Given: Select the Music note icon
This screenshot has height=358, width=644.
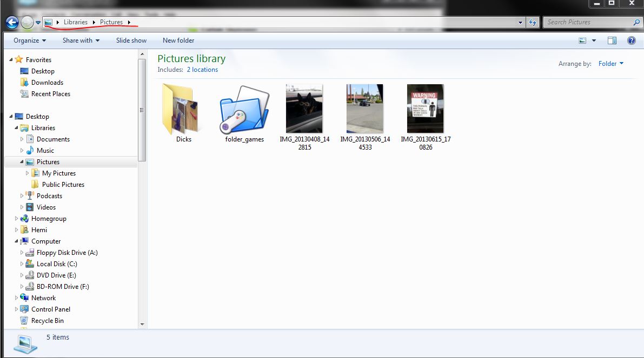Looking at the screenshot, I should click(30, 150).
